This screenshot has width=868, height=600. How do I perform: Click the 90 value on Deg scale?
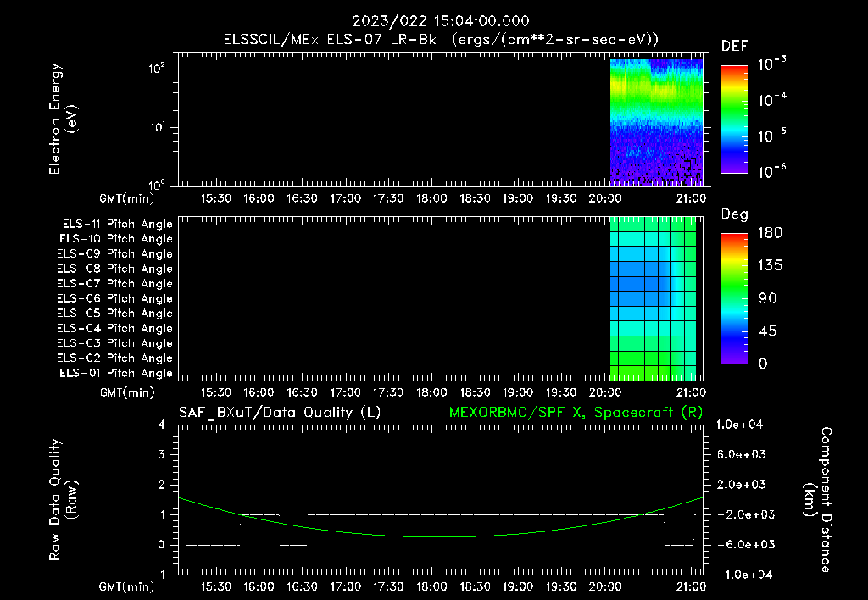point(768,299)
